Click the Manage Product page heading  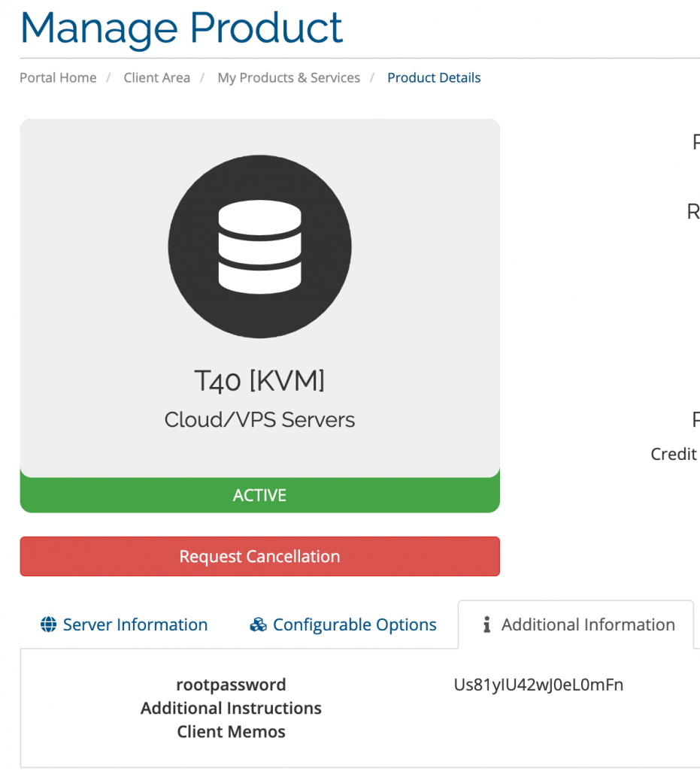coord(181,27)
